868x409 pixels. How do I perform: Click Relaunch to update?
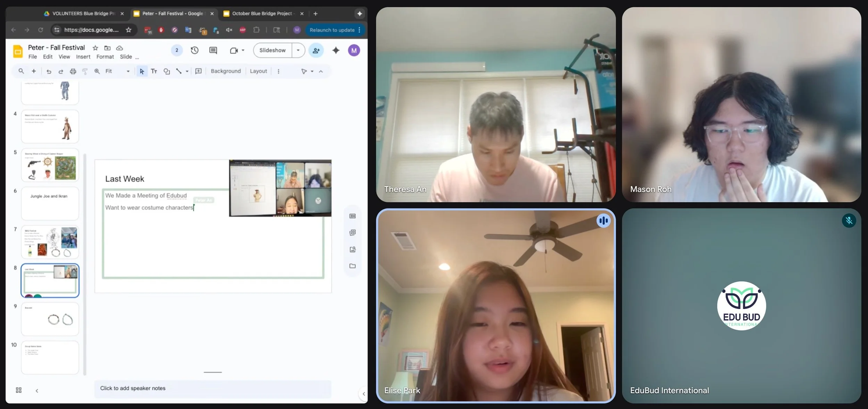pos(332,30)
